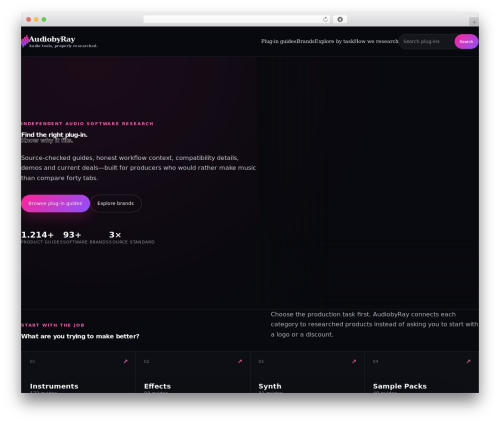Click the 1.214+ product guides stat
The height and width of the screenshot is (423, 500).
pos(41,238)
